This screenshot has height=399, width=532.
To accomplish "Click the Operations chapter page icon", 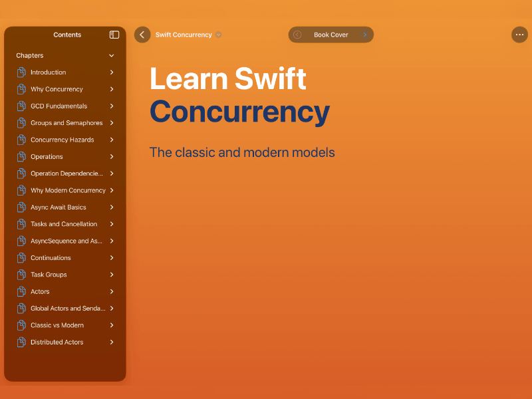I will click(x=21, y=156).
